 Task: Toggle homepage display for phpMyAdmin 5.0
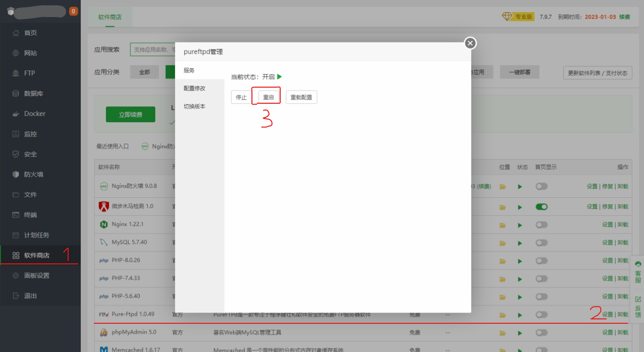(x=541, y=333)
